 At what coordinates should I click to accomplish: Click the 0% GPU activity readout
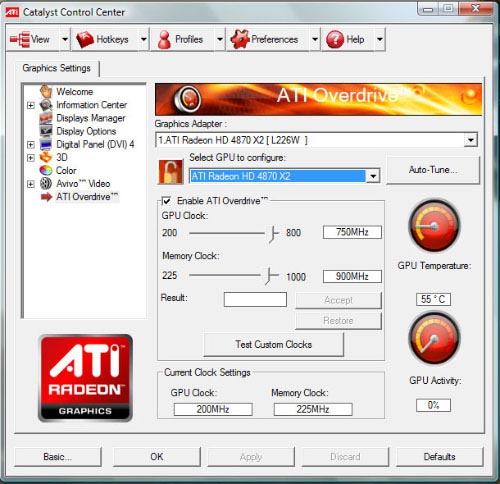point(433,405)
